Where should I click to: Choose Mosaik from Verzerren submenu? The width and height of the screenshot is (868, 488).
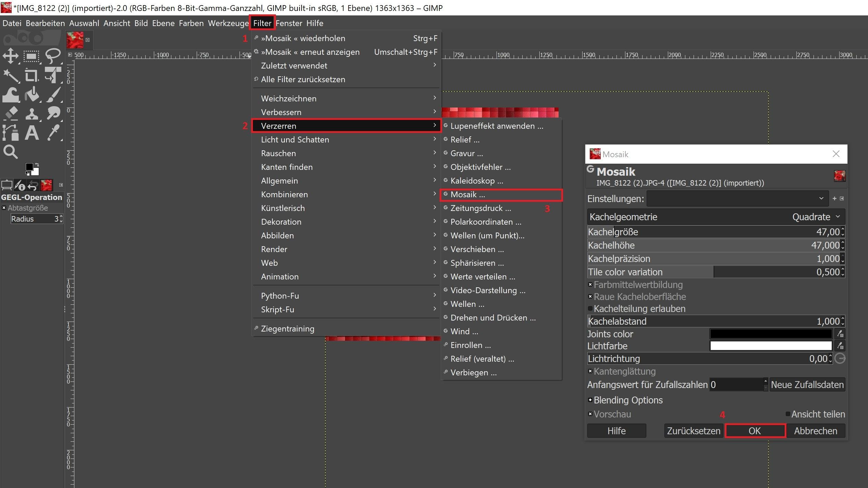click(501, 195)
